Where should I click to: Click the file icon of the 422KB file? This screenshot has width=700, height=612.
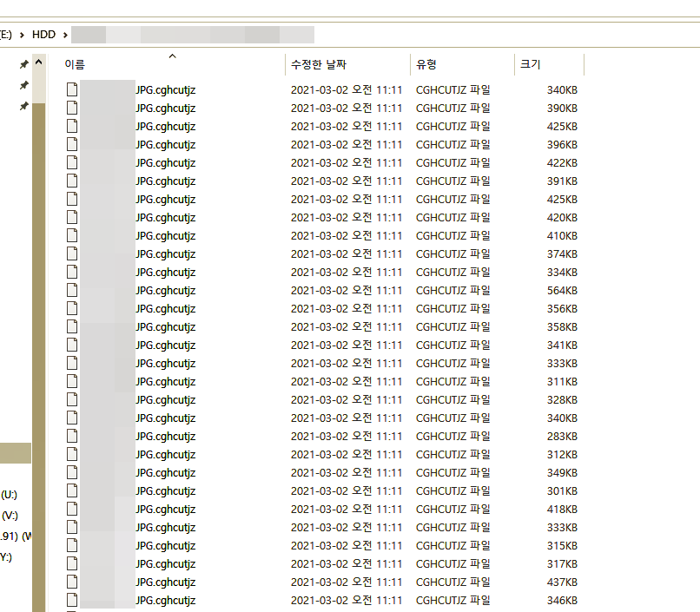point(72,163)
